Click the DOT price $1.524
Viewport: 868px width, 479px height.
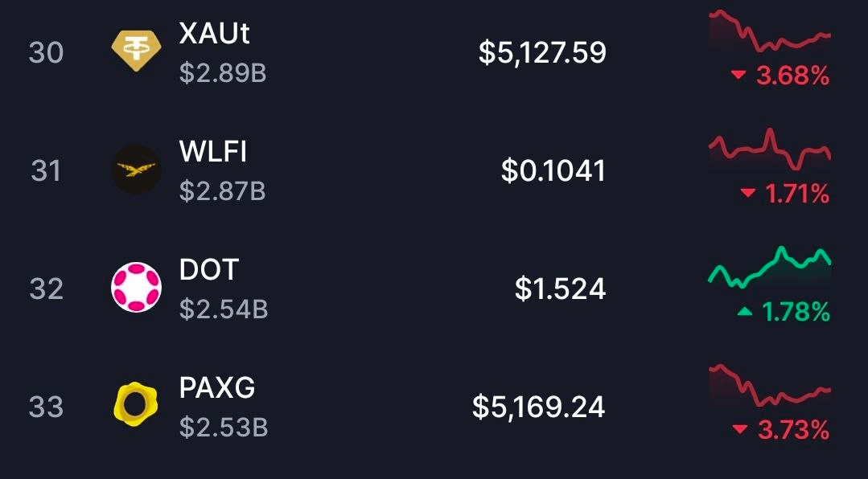(x=560, y=289)
